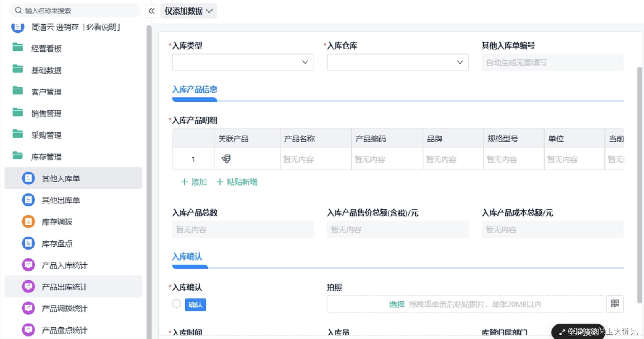644x339 pixels.
Task: Click the purple 产品出库统计 icon
Action: point(28,286)
